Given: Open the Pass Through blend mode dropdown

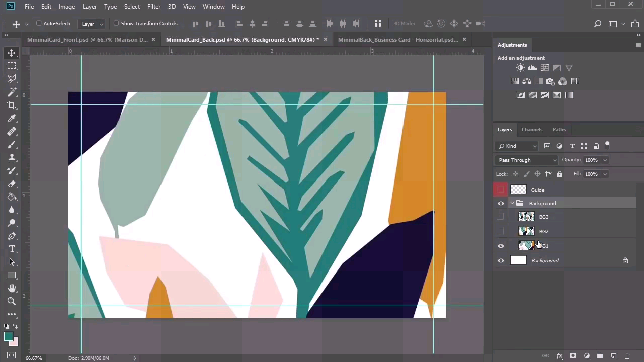Looking at the screenshot, I should click(x=527, y=160).
